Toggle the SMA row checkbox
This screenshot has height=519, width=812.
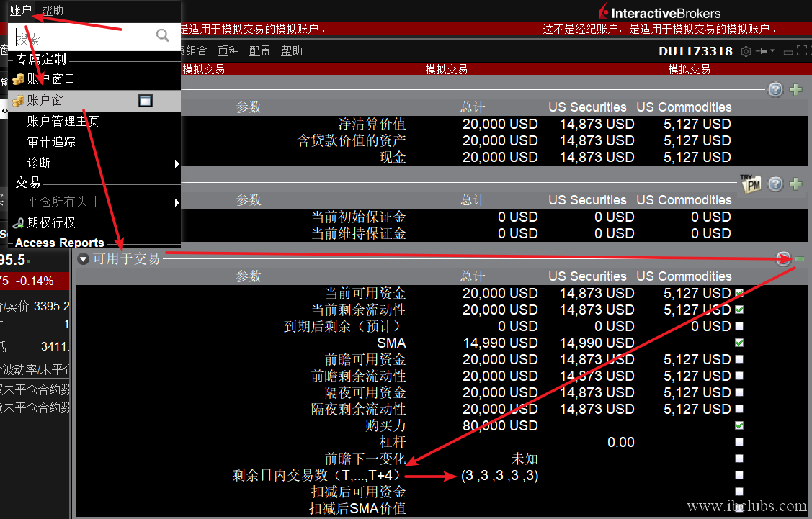click(739, 343)
